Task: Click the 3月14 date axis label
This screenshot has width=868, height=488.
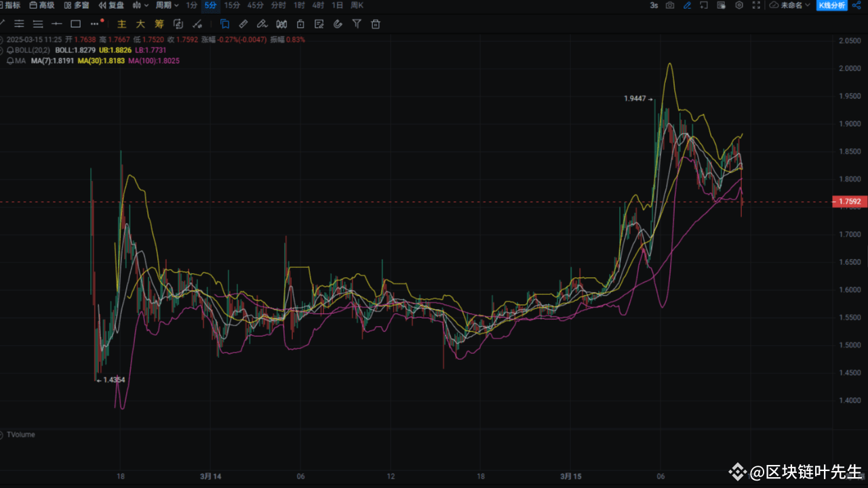Action: (212, 476)
